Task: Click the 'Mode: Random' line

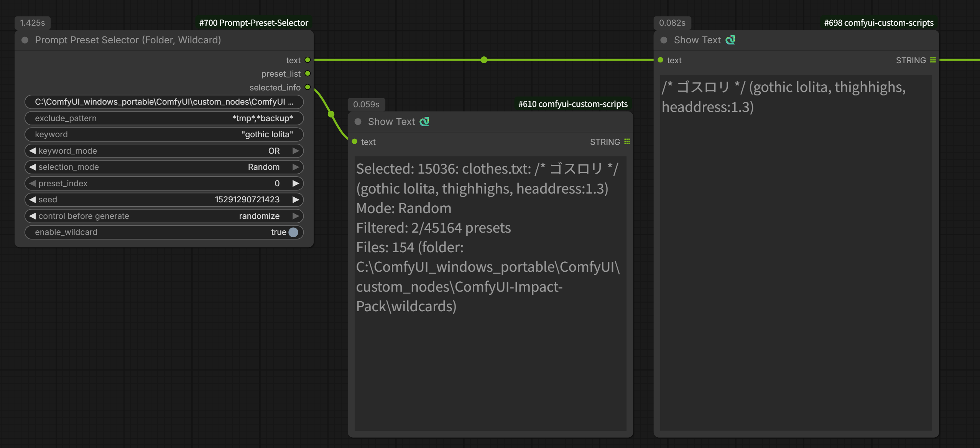Action: pos(404,208)
